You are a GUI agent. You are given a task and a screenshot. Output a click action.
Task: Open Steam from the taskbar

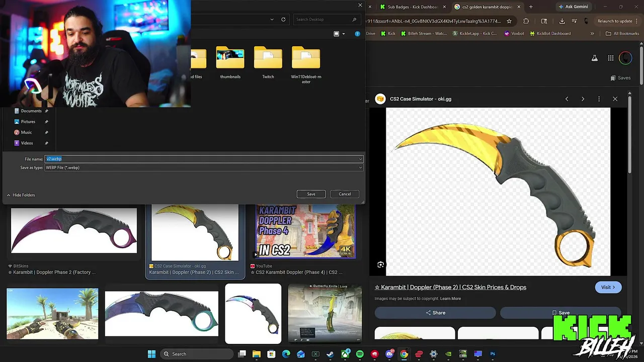(x=330, y=354)
